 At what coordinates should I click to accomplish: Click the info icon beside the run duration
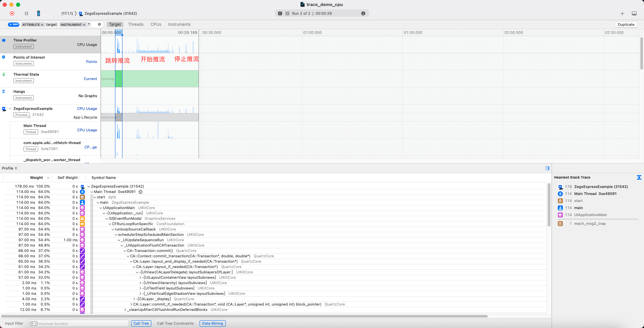point(363,13)
